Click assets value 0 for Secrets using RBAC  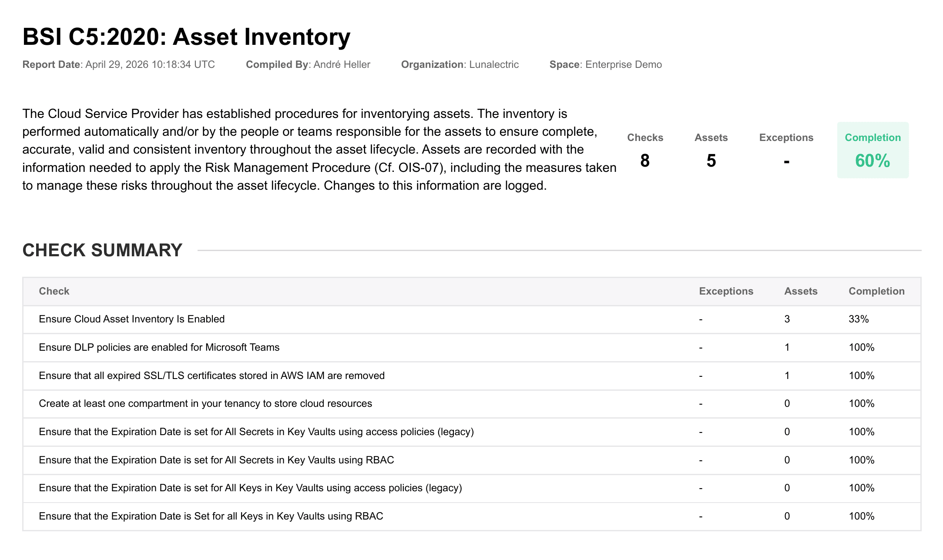click(787, 460)
